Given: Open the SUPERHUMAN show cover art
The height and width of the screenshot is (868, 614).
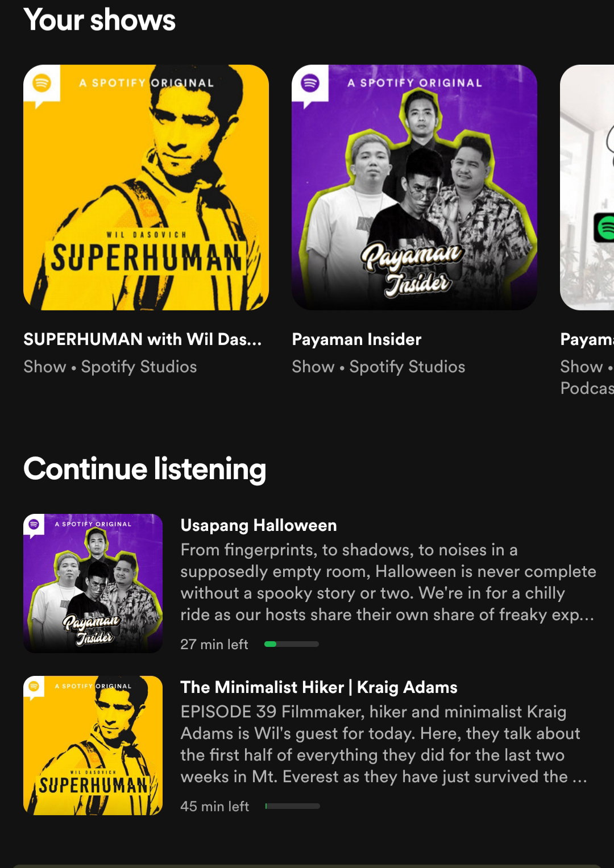Looking at the screenshot, I should click(x=146, y=188).
